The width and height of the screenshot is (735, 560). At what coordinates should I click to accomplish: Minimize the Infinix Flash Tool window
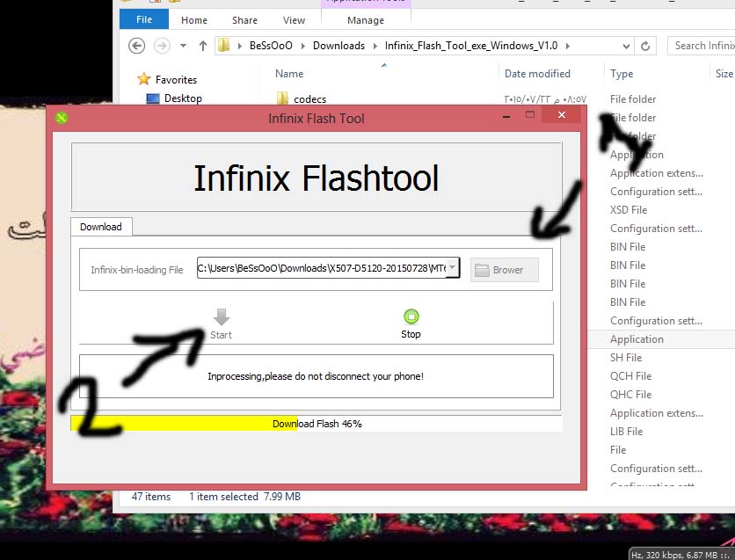pos(506,115)
